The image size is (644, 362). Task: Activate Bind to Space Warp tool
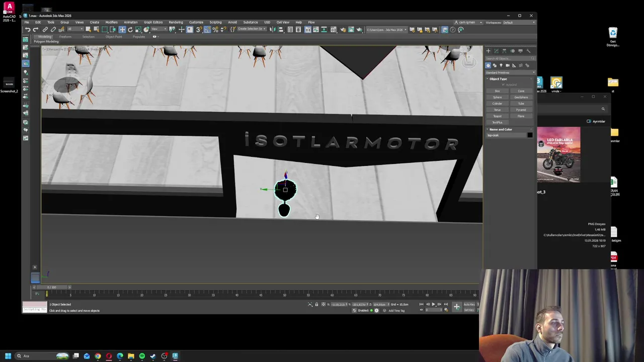pyautogui.click(x=61, y=29)
